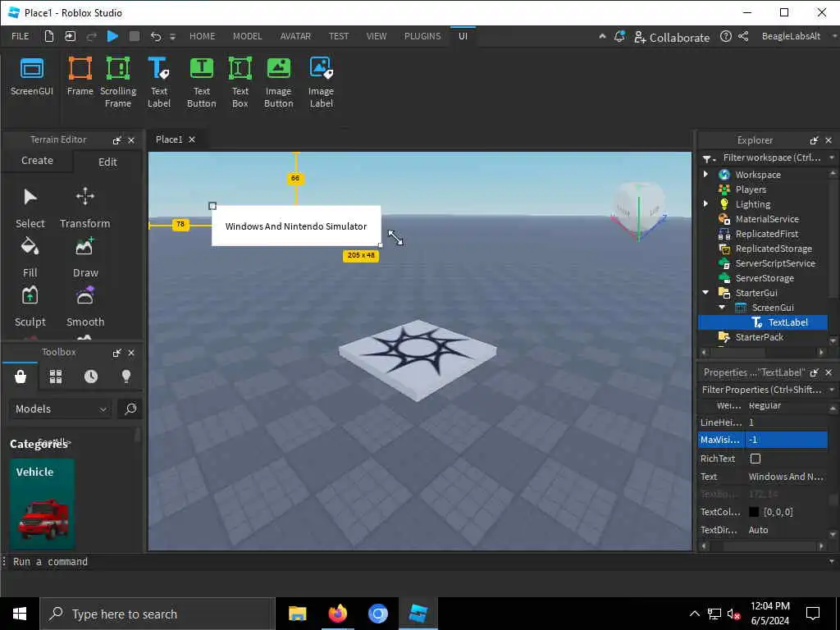The height and width of the screenshot is (630, 840).
Task: Switch to the AVATAR ribbon tab
Action: (295, 36)
